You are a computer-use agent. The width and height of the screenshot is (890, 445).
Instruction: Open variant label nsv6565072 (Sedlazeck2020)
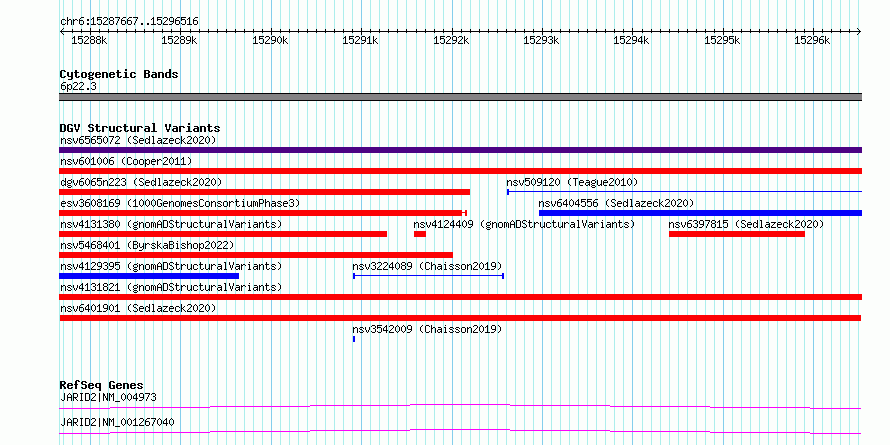(138, 140)
